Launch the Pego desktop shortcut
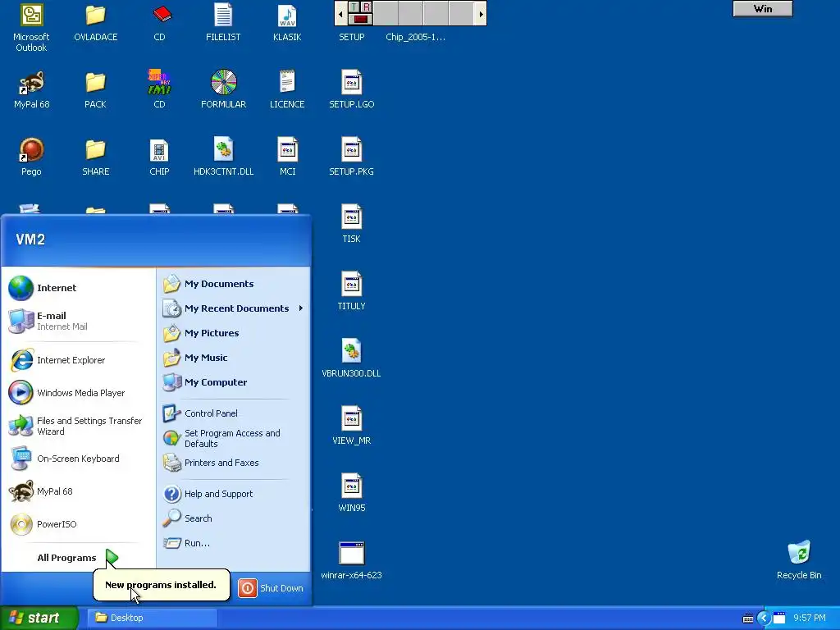Image resolution: width=840 pixels, height=630 pixels. tap(31, 157)
